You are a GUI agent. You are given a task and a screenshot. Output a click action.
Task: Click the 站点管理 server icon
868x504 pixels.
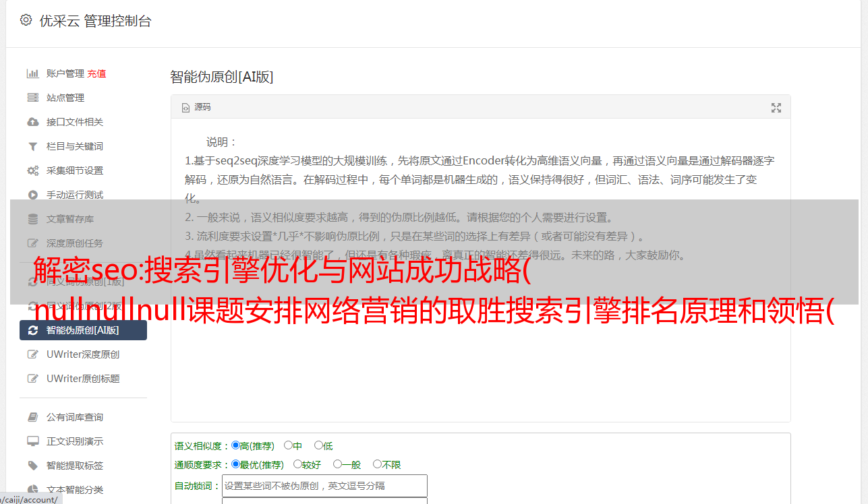pos(32,98)
